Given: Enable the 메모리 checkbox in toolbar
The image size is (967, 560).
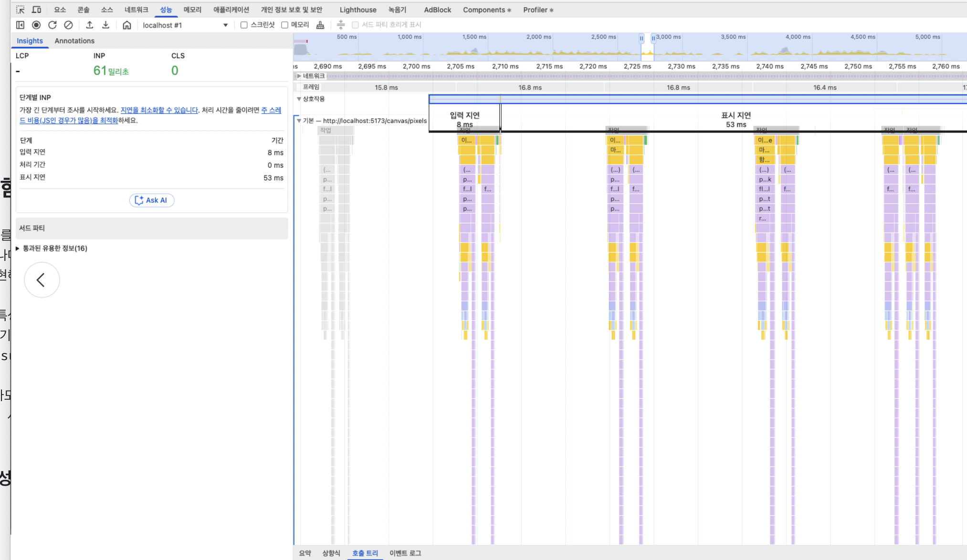Looking at the screenshot, I should click(285, 25).
